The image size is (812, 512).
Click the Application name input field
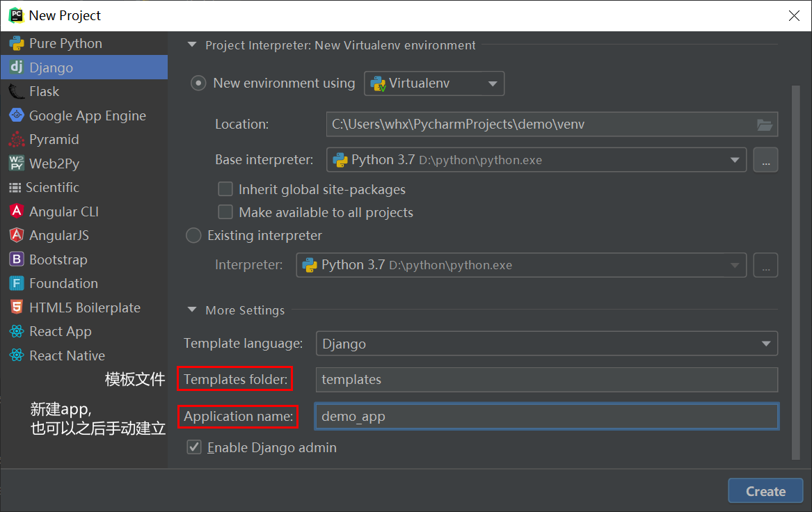click(x=546, y=416)
